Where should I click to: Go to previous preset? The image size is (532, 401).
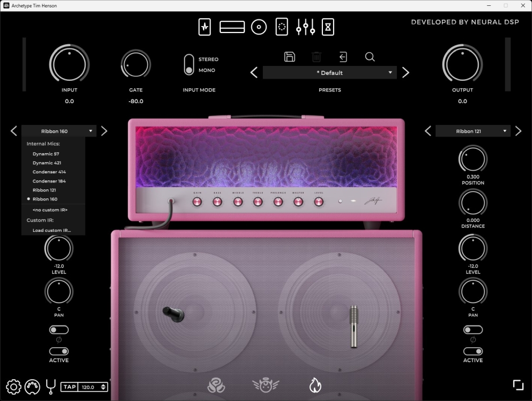pyautogui.click(x=254, y=73)
